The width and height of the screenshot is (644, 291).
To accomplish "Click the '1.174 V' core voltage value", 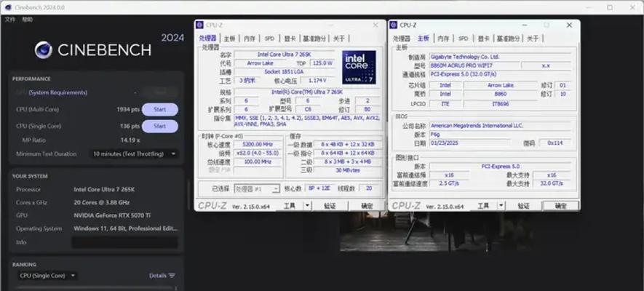I will click(x=317, y=81).
